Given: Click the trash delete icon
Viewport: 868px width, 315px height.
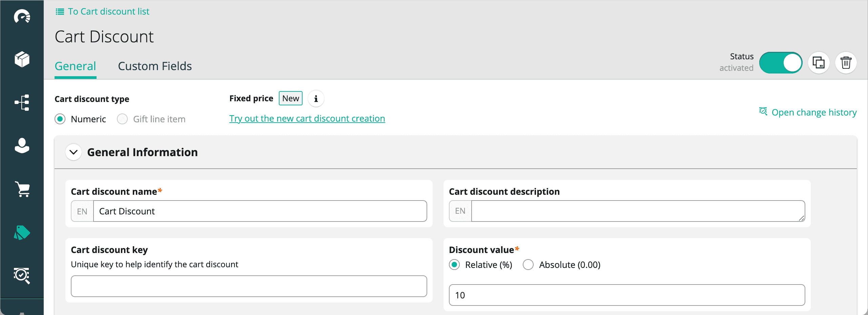Looking at the screenshot, I should [846, 63].
